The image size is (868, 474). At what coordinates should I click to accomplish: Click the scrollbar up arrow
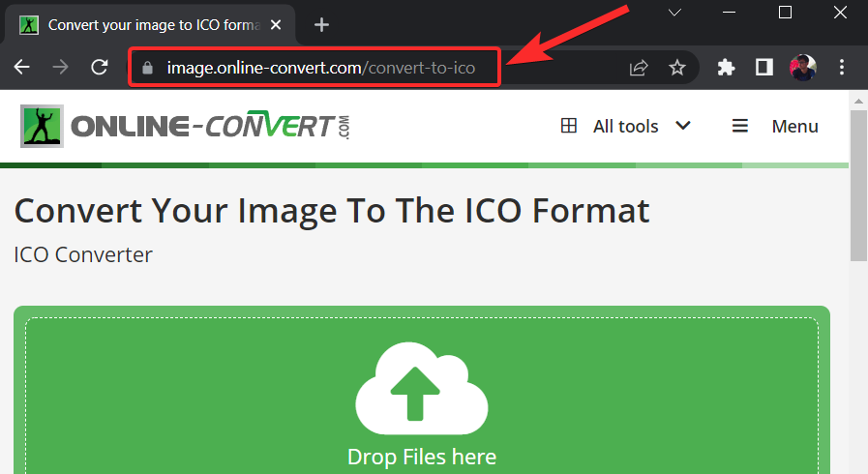[x=858, y=102]
